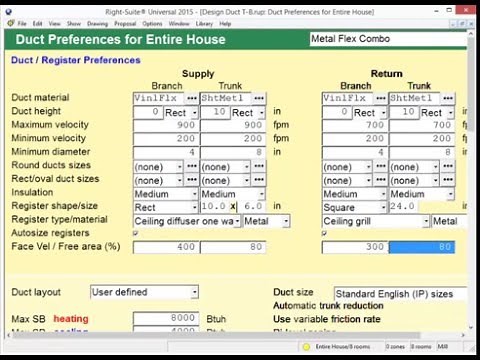Image resolution: width=480 pixels, height=360 pixels.
Task: Click Return register size 24.0 field
Action: click(x=404, y=207)
